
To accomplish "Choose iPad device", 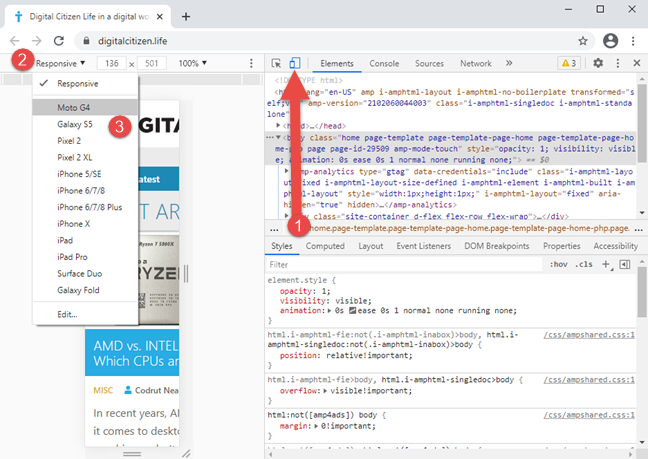I will coord(85,240).
